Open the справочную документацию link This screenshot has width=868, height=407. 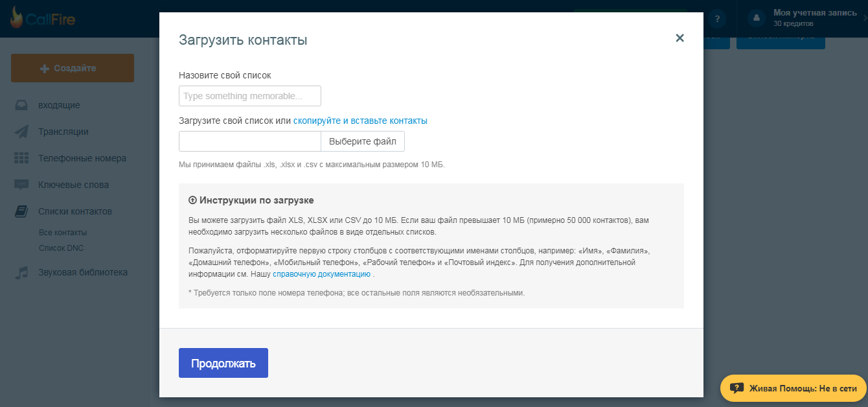[321, 274]
